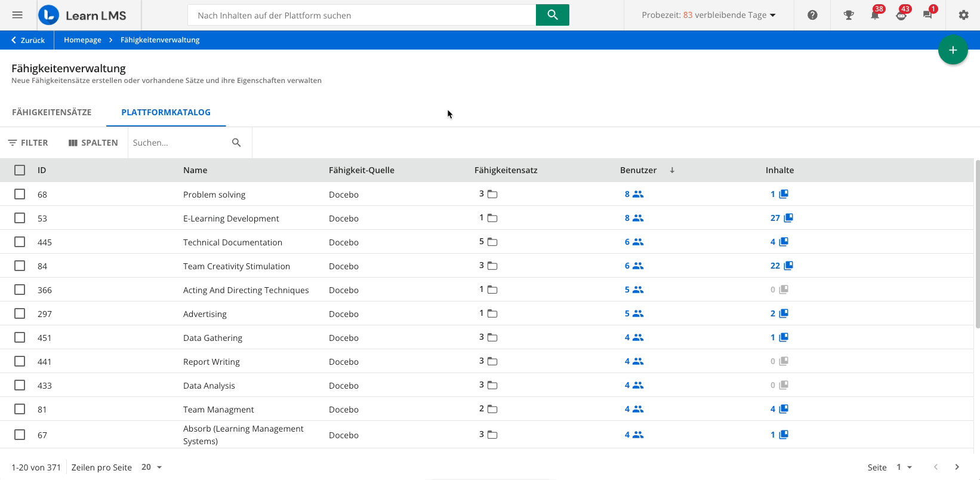Open the SPALTEN column chooser
The image size is (980, 480).
point(93,143)
